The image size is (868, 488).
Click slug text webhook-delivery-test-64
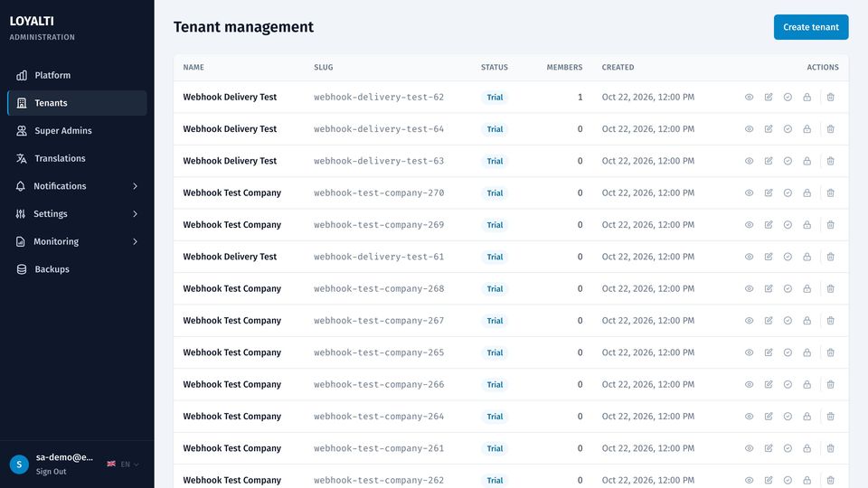(x=379, y=129)
